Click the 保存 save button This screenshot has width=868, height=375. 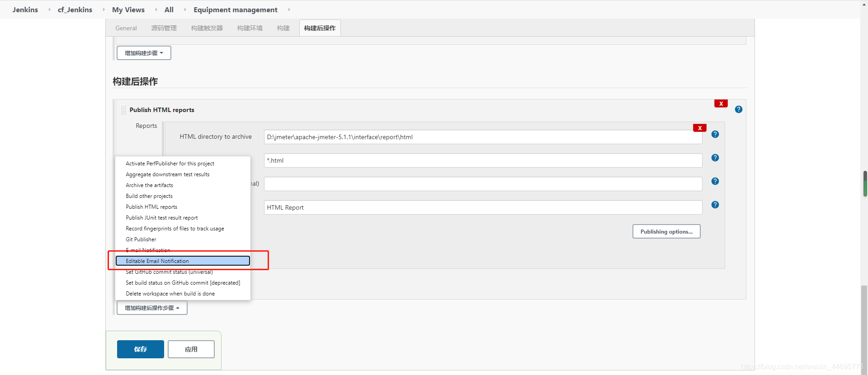click(140, 349)
